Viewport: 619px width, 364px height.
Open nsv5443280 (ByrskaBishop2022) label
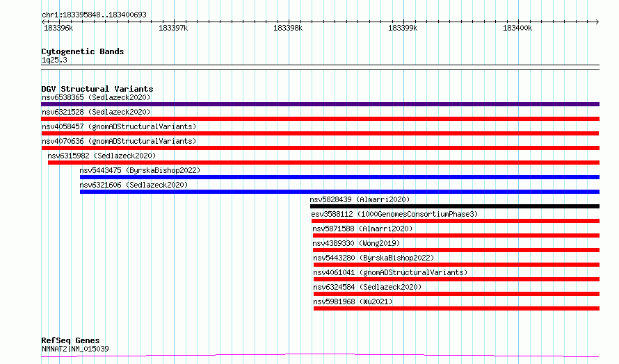point(373,258)
